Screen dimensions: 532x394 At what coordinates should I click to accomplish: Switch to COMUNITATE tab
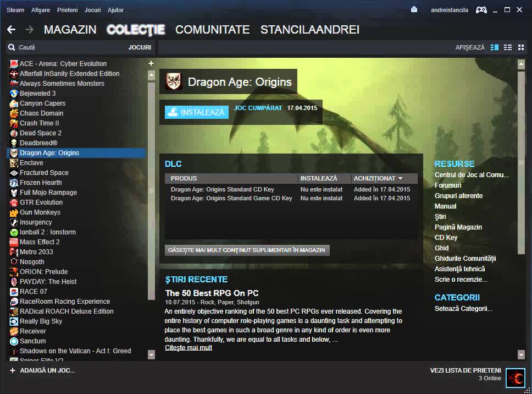(212, 30)
